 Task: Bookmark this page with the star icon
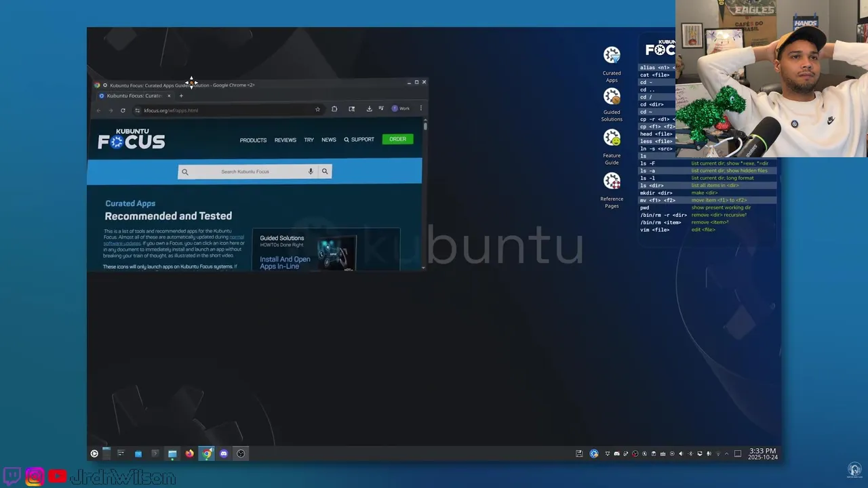(x=317, y=109)
